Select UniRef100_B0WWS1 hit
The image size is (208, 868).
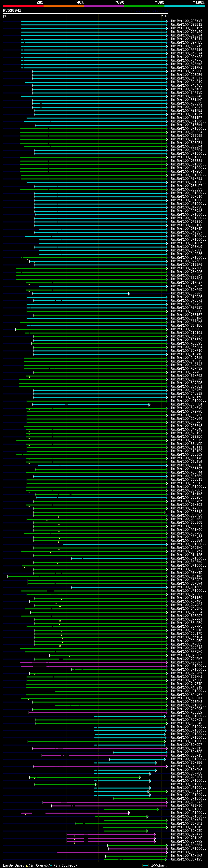[187, 820]
